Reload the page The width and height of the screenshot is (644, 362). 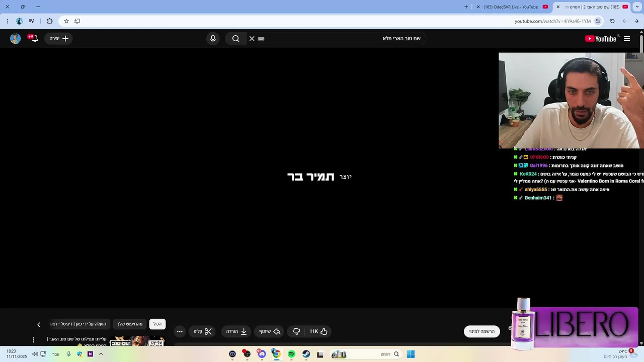tap(612, 21)
